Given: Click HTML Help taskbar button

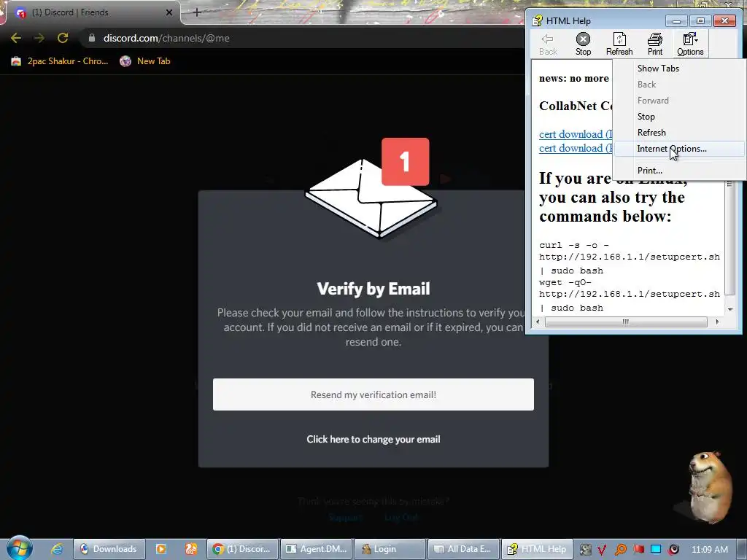Looking at the screenshot, I should point(537,549).
